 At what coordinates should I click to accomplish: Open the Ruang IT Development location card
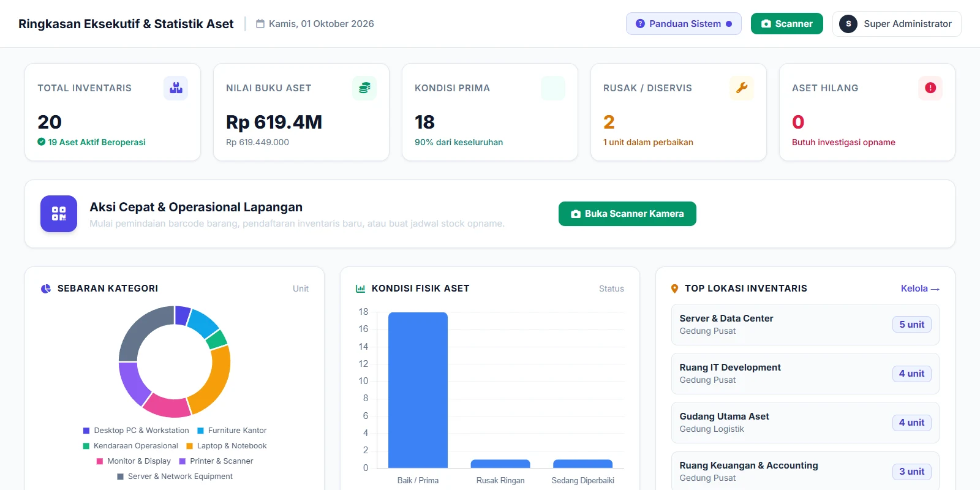click(x=805, y=374)
